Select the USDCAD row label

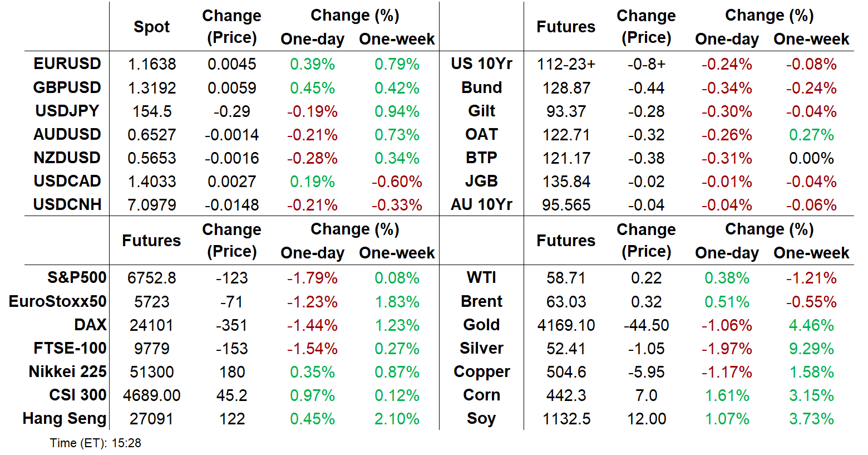(67, 182)
